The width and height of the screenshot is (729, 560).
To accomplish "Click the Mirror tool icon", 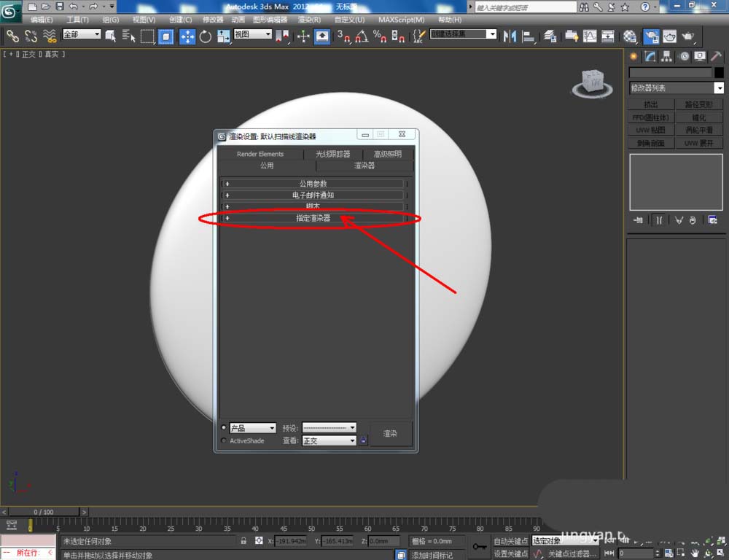I will coord(510,36).
